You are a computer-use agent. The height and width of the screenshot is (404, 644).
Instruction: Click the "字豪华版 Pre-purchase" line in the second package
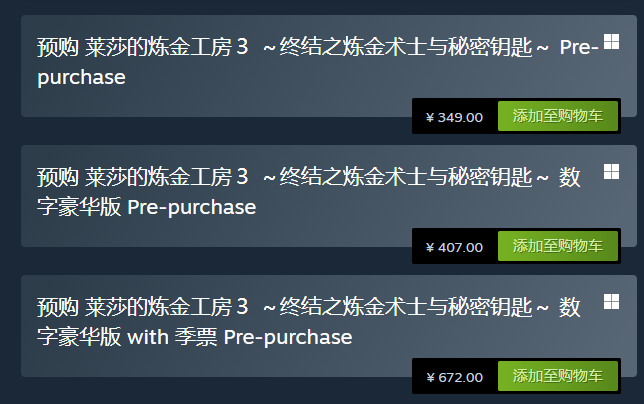point(146,207)
